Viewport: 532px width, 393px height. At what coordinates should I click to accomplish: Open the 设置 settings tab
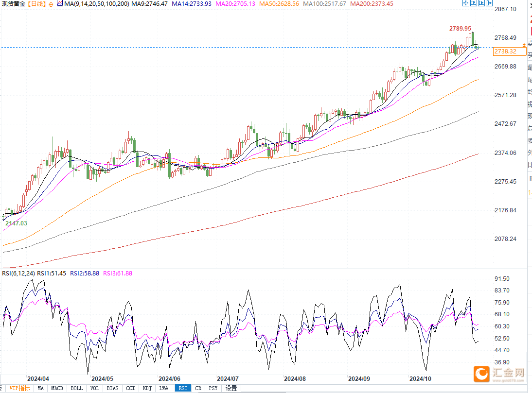231,388
